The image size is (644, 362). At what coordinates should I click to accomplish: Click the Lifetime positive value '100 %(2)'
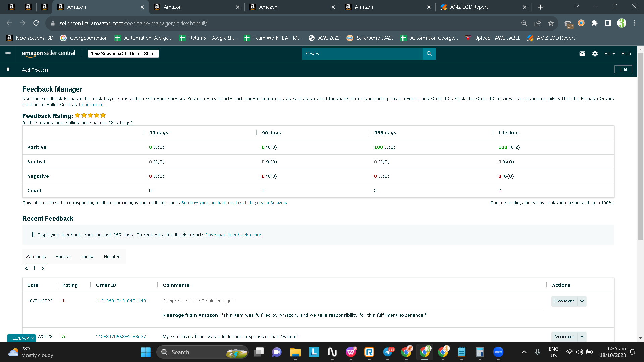[x=509, y=147]
